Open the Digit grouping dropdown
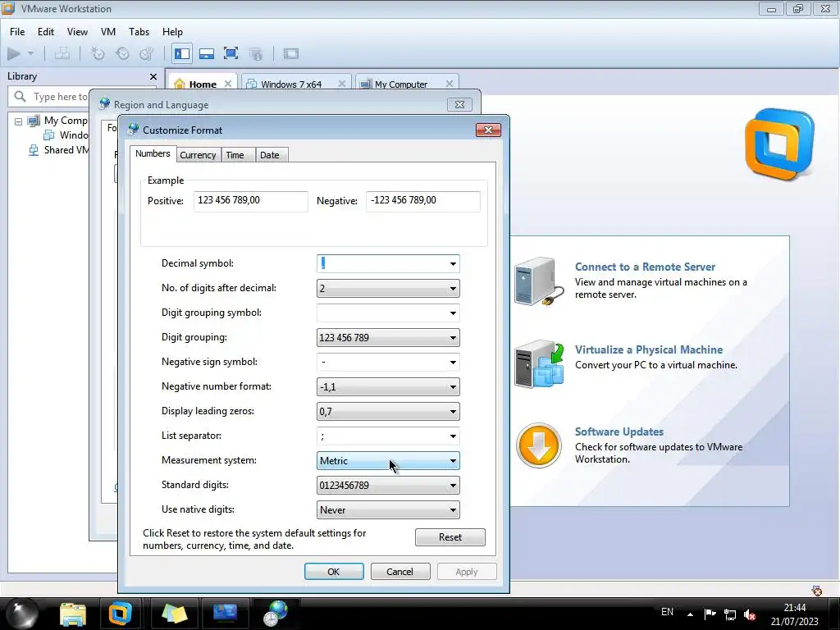The width and height of the screenshot is (840, 630). click(x=388, y=337)
